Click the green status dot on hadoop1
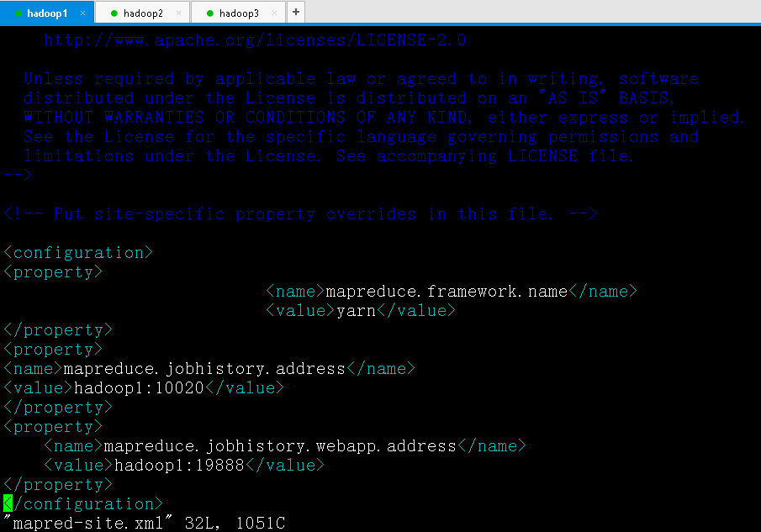 pos(18,13)
